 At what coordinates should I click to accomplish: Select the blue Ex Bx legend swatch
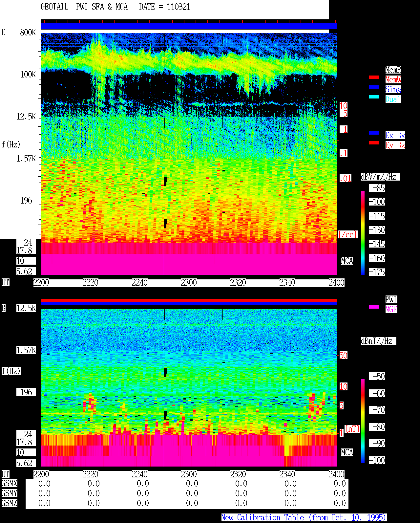coord(374,133)
